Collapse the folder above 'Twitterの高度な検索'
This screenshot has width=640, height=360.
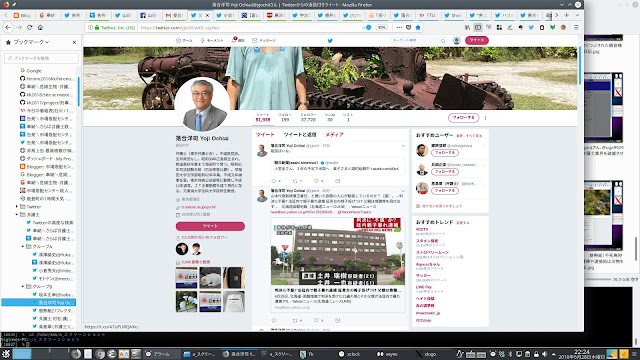coord(17,214)
